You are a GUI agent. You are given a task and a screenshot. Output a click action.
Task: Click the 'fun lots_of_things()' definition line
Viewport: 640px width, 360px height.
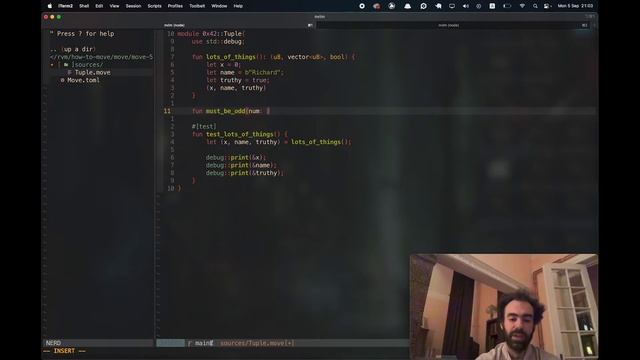[x=273, y=57]
